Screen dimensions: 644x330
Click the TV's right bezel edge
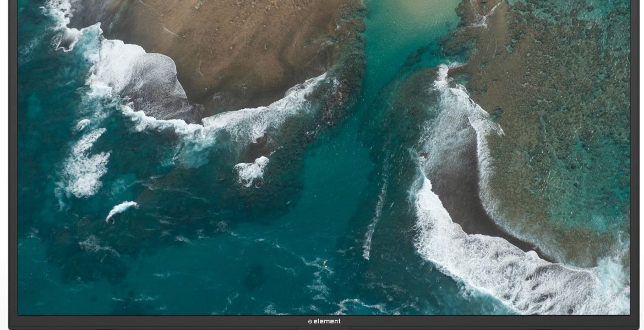click(634, 165)
